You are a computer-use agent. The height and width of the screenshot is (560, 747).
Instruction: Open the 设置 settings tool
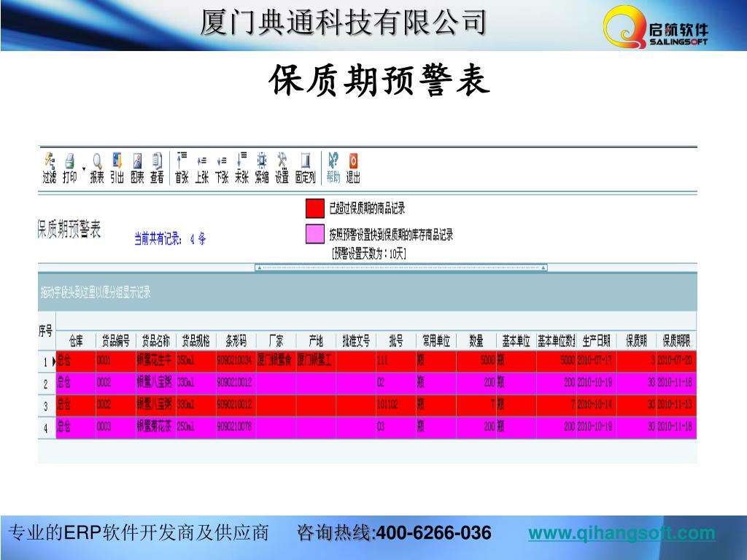tap(282, 168)
